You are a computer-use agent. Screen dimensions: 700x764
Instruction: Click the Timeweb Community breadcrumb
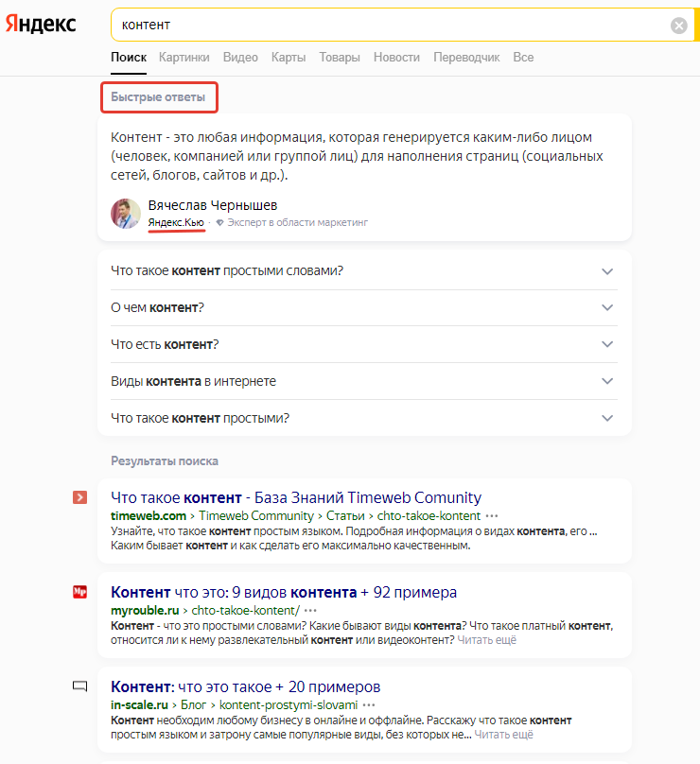tap(256, 516)
